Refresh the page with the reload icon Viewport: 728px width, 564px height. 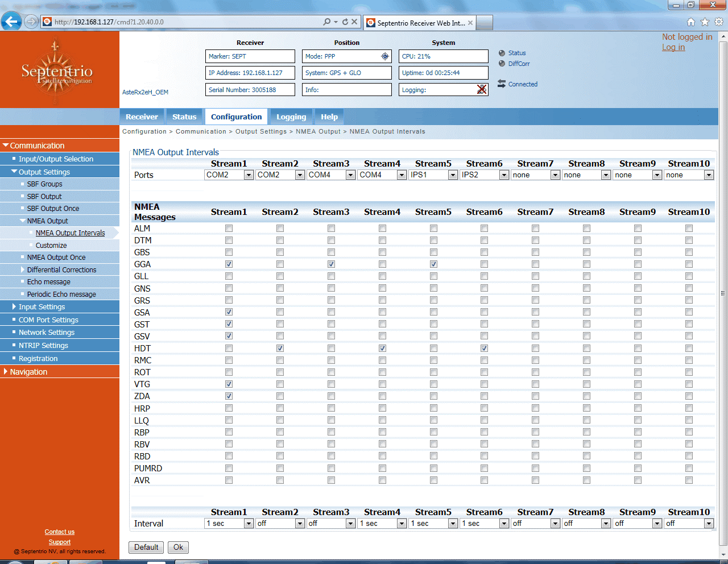click(345, 22)
